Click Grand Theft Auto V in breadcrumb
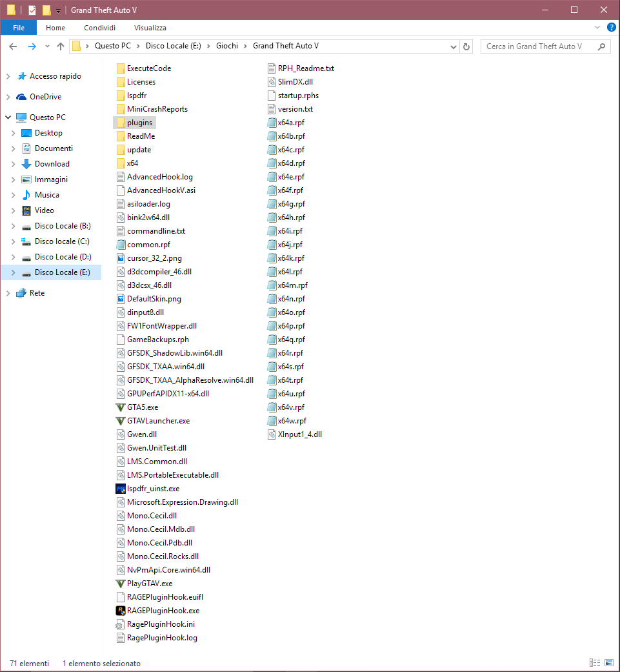This screenshot has height=672, width=620. pos(286,46)
